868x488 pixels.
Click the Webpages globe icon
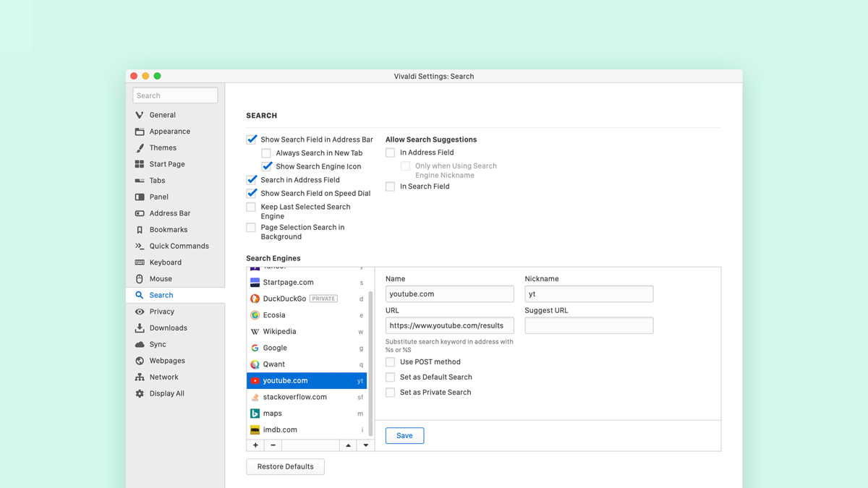[x=140, y=361]
